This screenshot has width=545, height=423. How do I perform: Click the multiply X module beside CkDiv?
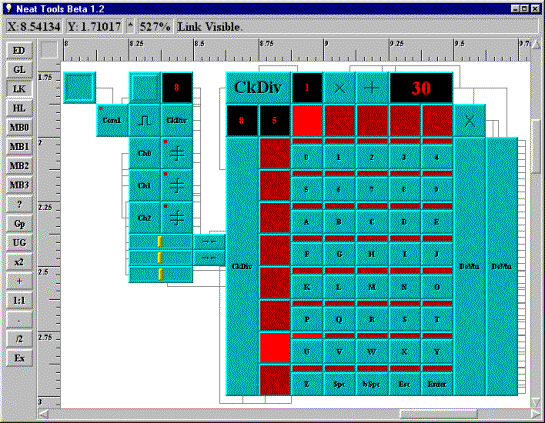pyautogui.click(x=339, y=88)
